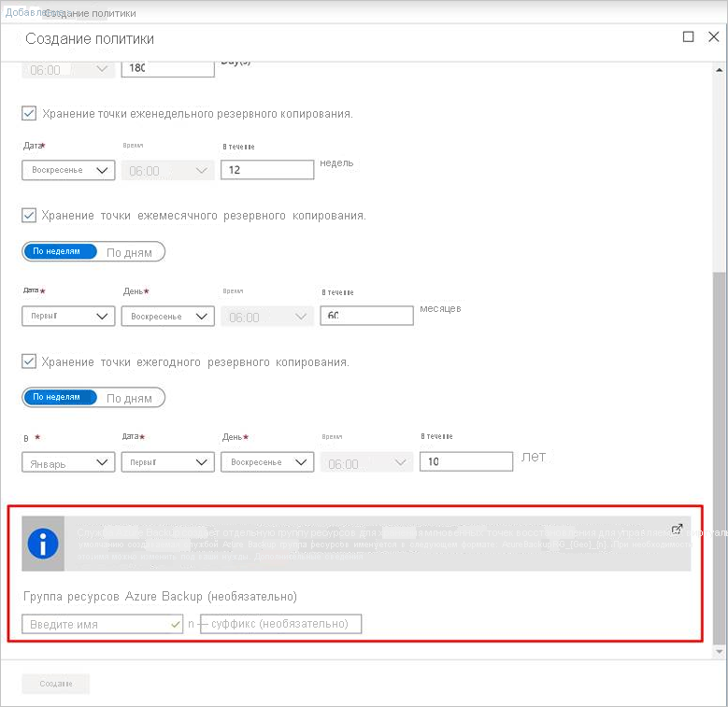Image resolution: width=728 pixels, height=707 pixels.
Task: Expand the Январь month dropdown
Action: click(x=68, y=462)
